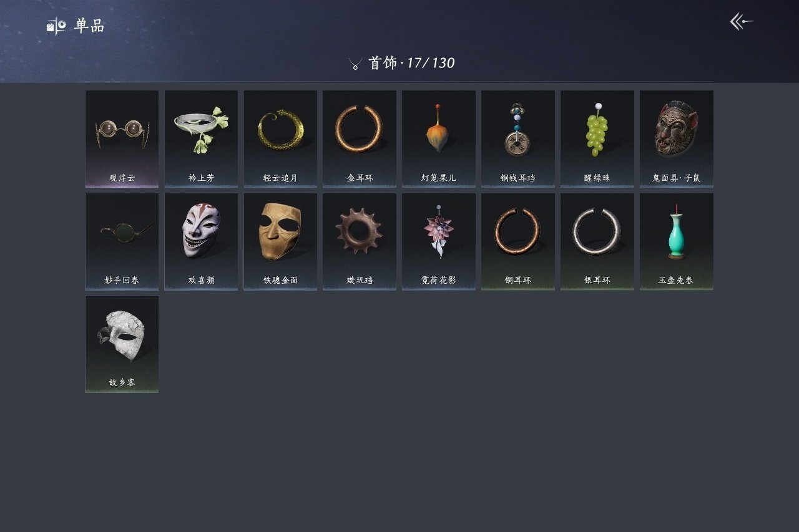Screen dimensions: 799x532
Task: Select the 轻云追月 golden ring item
Action: [280, 138]
